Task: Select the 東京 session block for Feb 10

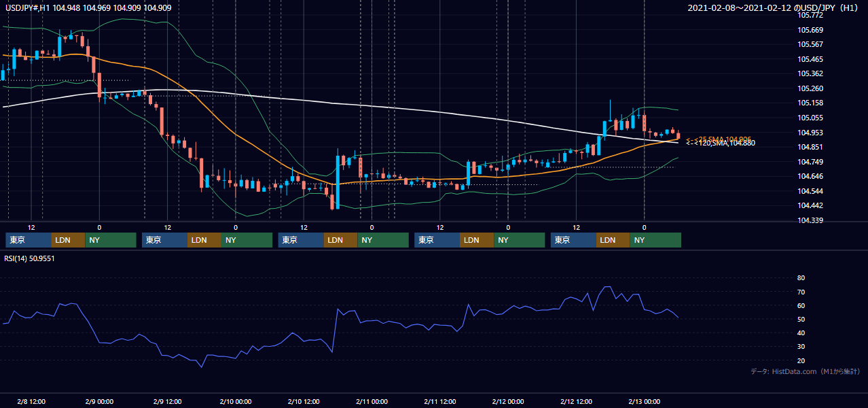Action: pyautogui.click(x=301, y=240)
